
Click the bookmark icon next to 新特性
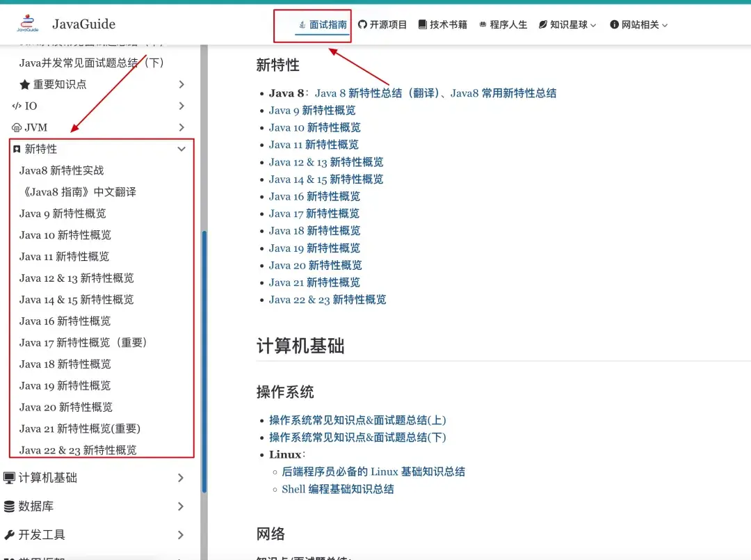click(x=17, y=148)
